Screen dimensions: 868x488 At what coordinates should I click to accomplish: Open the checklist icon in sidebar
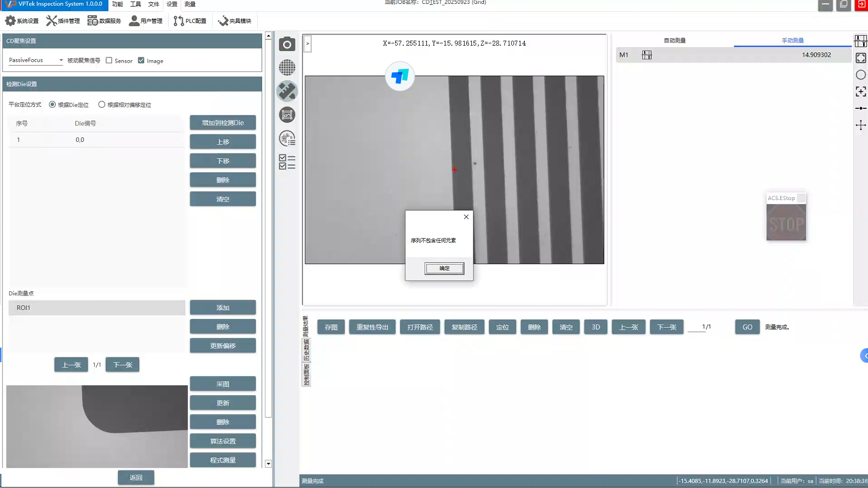(x=287, y=162)
